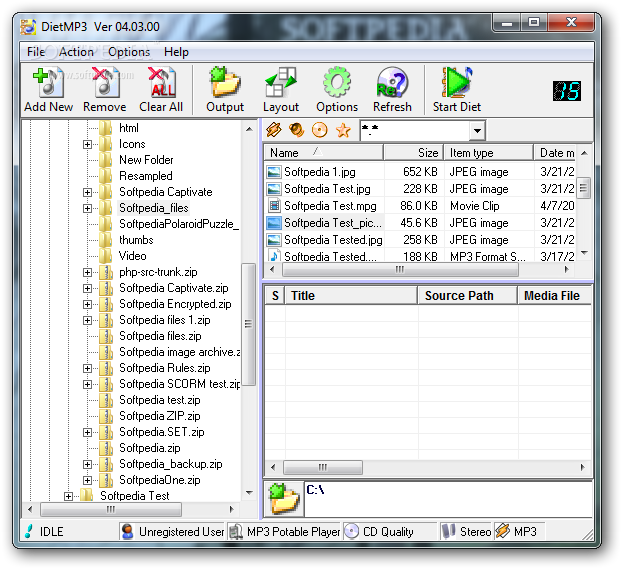Select the Softpedia Tested MP3 file icon
The image size is (622, 569).
click(x=274, y=256)
